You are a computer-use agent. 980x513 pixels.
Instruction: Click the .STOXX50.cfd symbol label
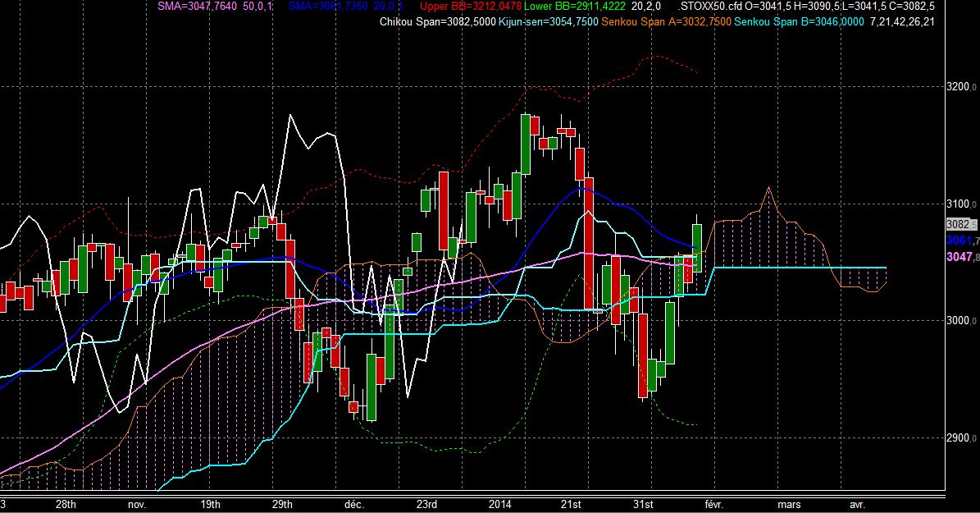coord(711,7)
